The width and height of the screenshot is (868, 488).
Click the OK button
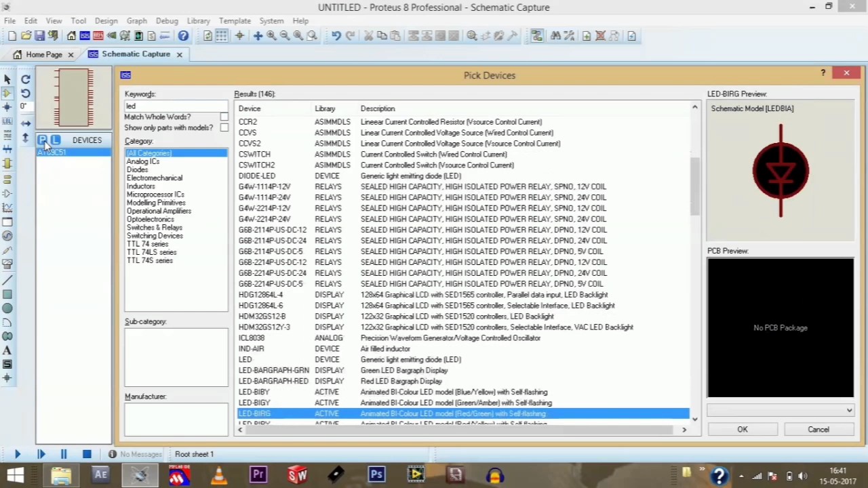[x=743, y=430]
